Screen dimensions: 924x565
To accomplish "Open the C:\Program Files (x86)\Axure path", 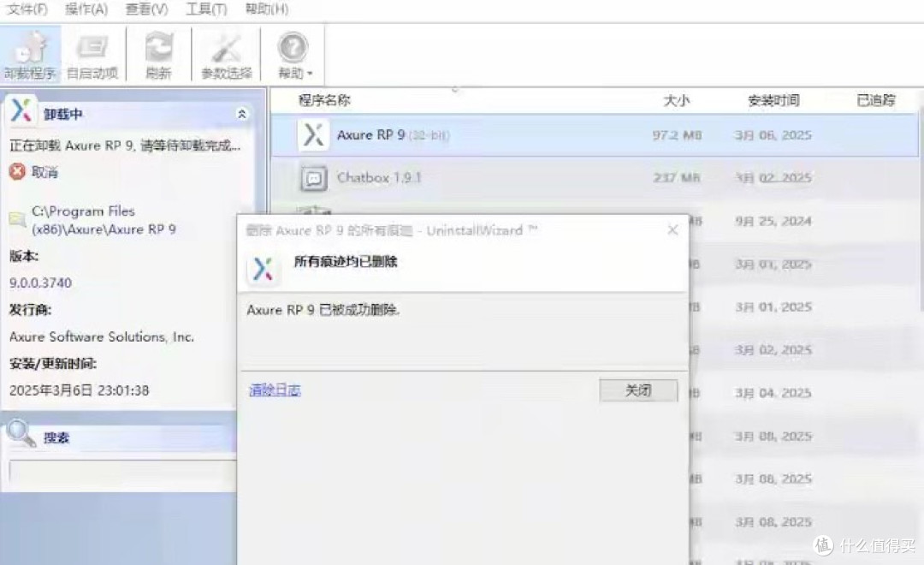I will click(x=104, y=220).
